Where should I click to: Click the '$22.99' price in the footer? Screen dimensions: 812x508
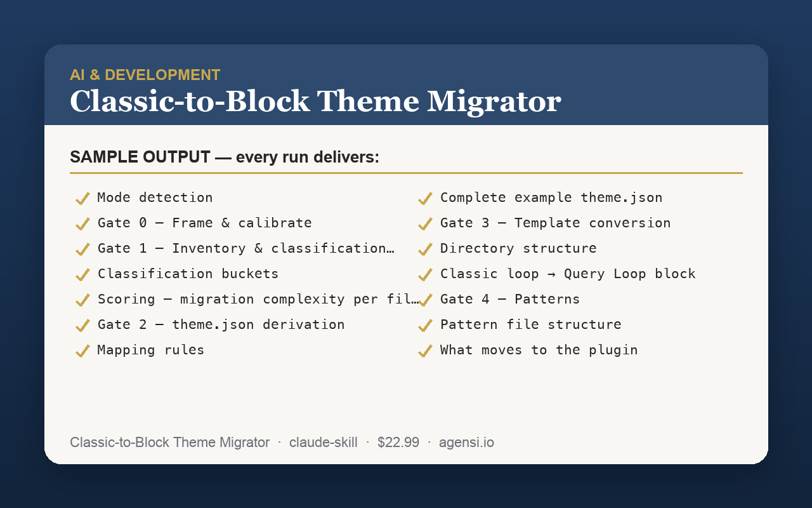click(x=398, y=443)
